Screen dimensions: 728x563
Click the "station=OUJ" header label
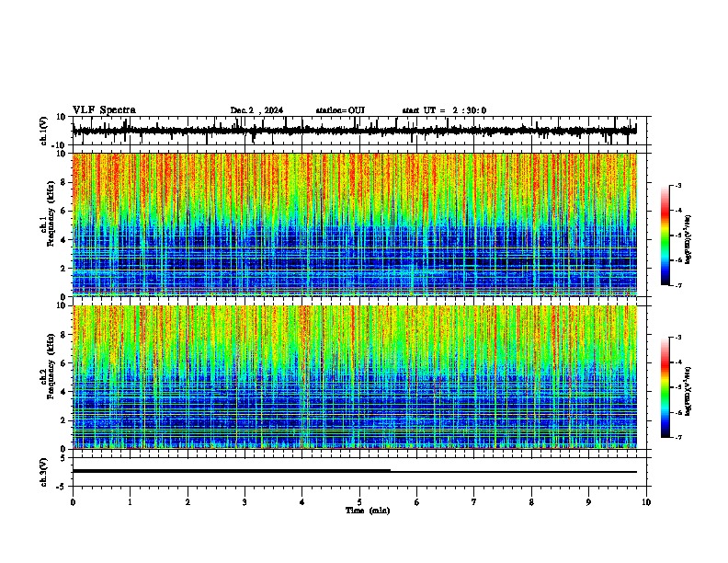click(x=340, y=110)
